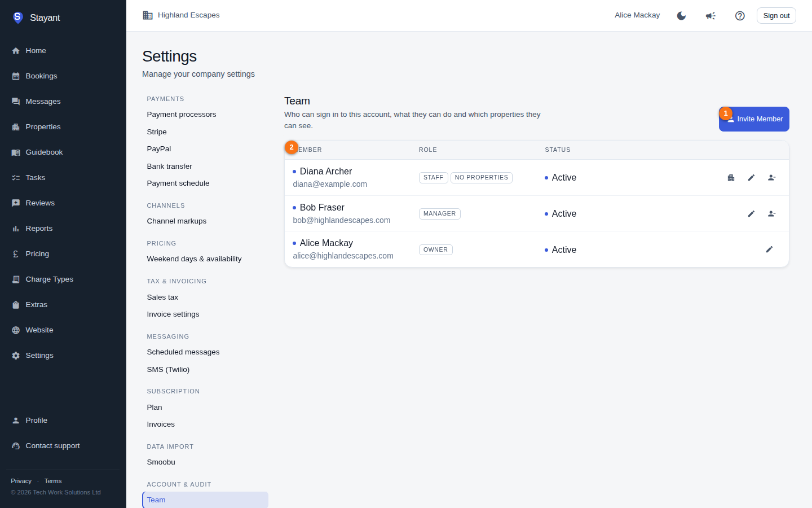
Task: Click the Reports bar chart icon
Action: click(x=16, y=229)
